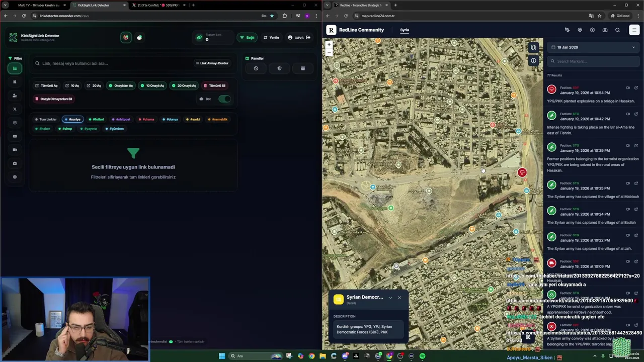The height and width of the screenshot is (362, 644).
Task: Click the logout arrow next to cavs
Action: (308, 37)
